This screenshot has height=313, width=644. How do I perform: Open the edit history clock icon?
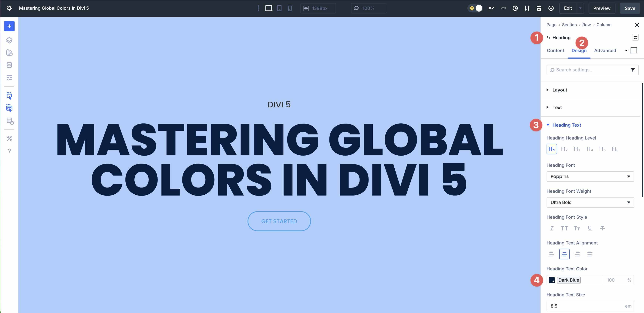coord(515,8)
